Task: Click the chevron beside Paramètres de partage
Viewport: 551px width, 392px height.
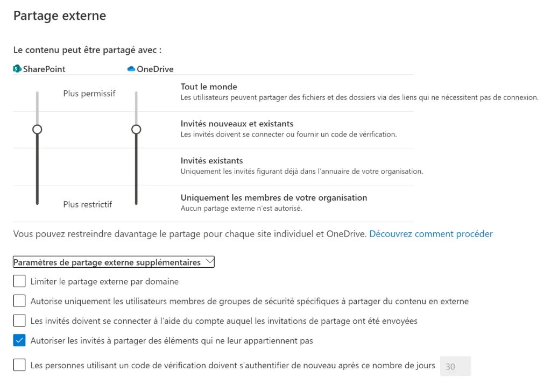Action: click(209, 262)
